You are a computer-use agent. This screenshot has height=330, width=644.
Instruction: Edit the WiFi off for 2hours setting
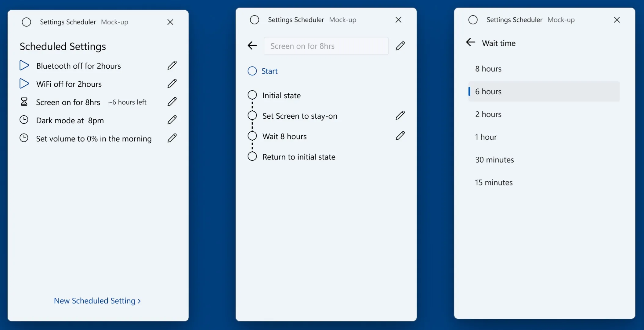coord(172,84)
